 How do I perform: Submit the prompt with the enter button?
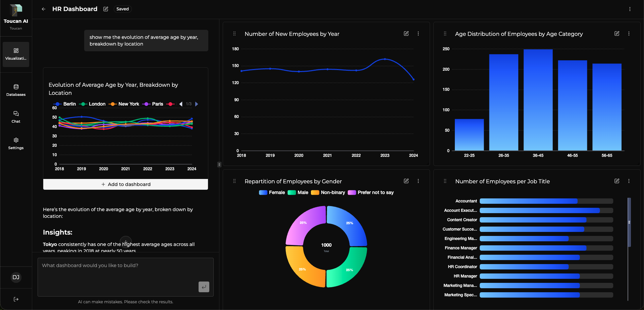click(x=204, y=287)
